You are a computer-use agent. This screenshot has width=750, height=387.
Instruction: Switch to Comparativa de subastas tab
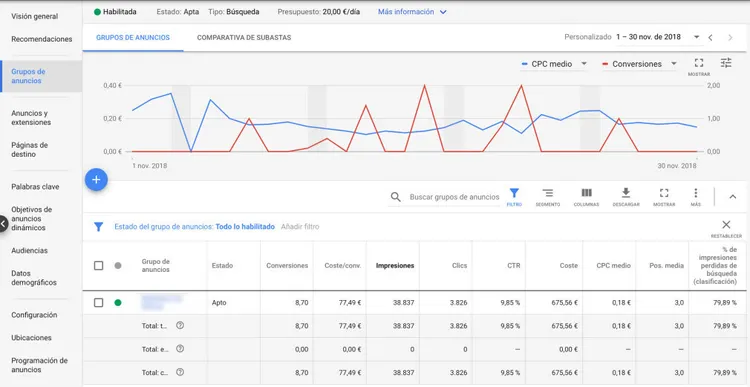pos(244,37)
